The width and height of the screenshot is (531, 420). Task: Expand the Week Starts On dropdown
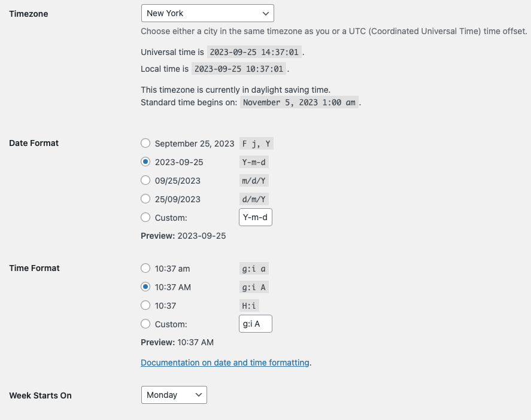coord(174,395)
